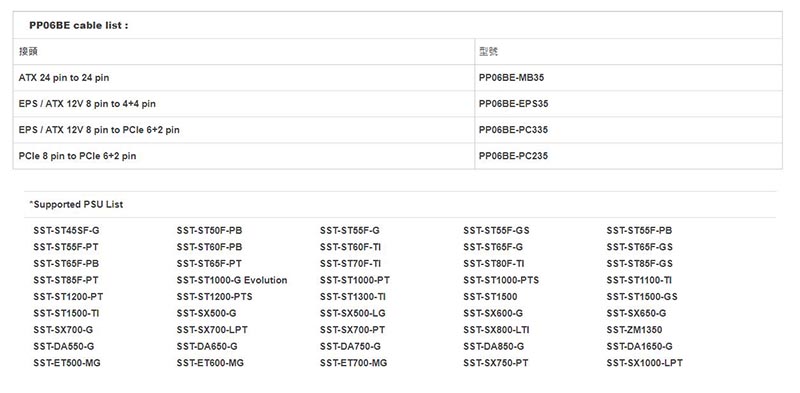
Task: Select SST-DA1650-G from the PSU list
Action: 639,347
